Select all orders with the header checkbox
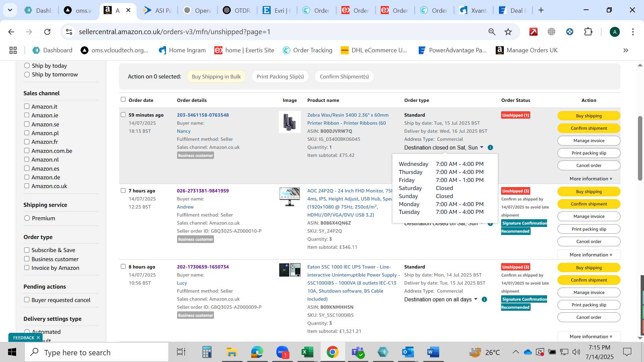 [123, 100]
